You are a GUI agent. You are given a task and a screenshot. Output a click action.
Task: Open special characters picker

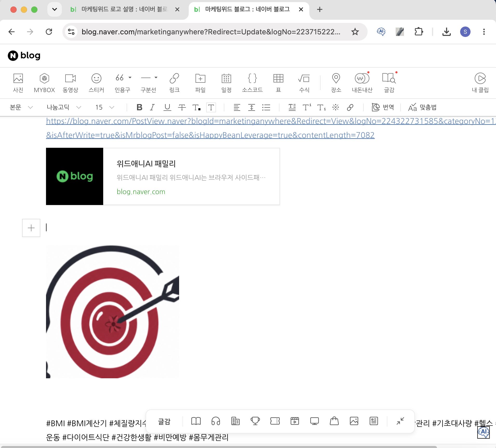336,107
